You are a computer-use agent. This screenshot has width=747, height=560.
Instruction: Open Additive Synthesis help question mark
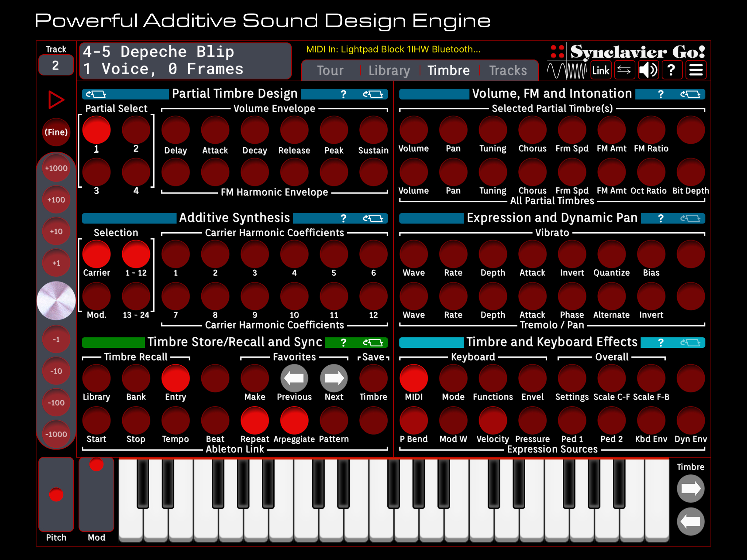click(x=343, y=218)
